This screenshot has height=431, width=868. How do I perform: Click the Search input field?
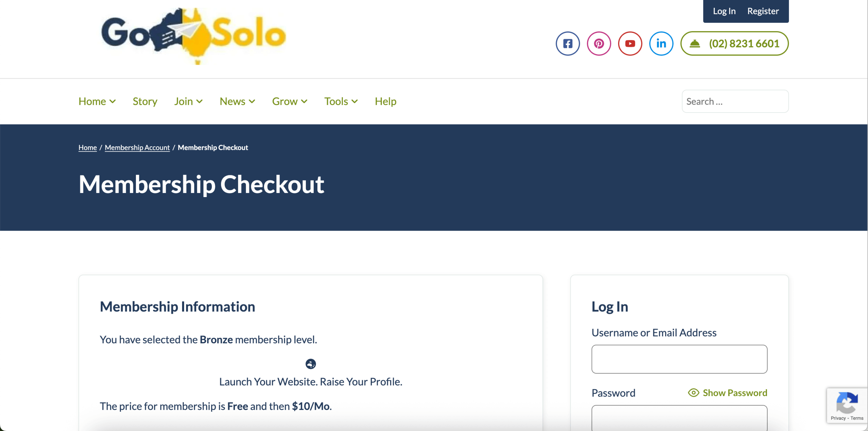coord(735,101)
